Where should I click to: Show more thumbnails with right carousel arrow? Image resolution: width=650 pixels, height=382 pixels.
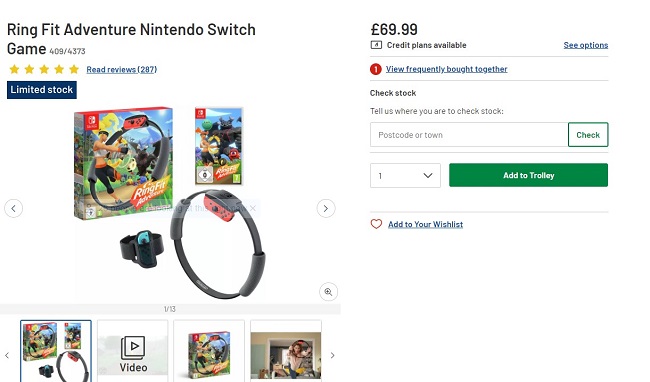[332, 355]
